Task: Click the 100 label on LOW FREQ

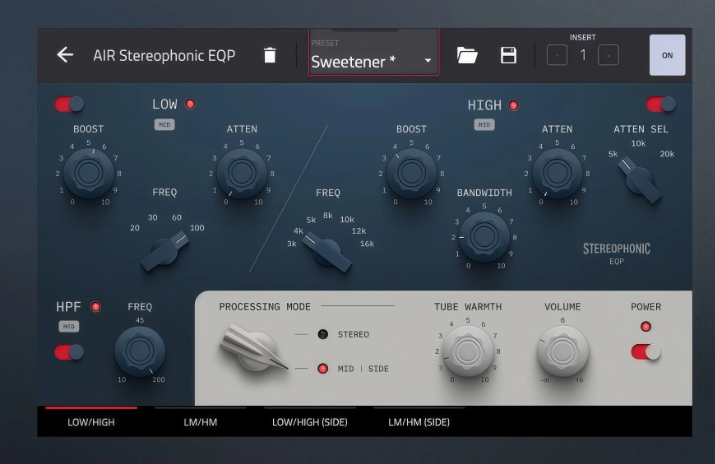Action: coord(197,228)
